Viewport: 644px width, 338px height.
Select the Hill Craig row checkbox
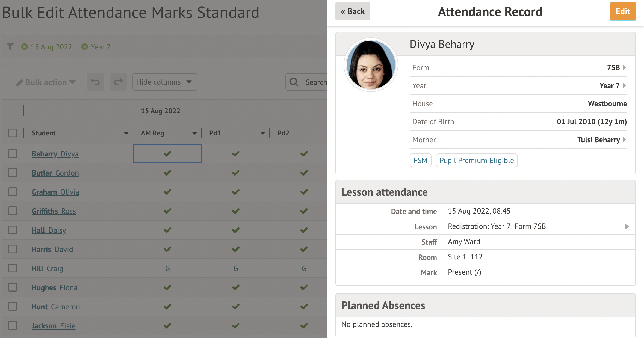click(x=13, y=268)
